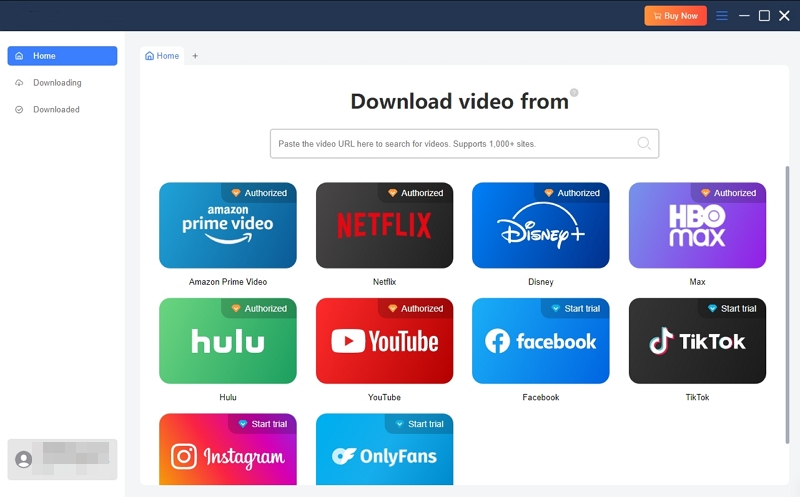Click the user avatar icon in sidebar

coord(23,459)
